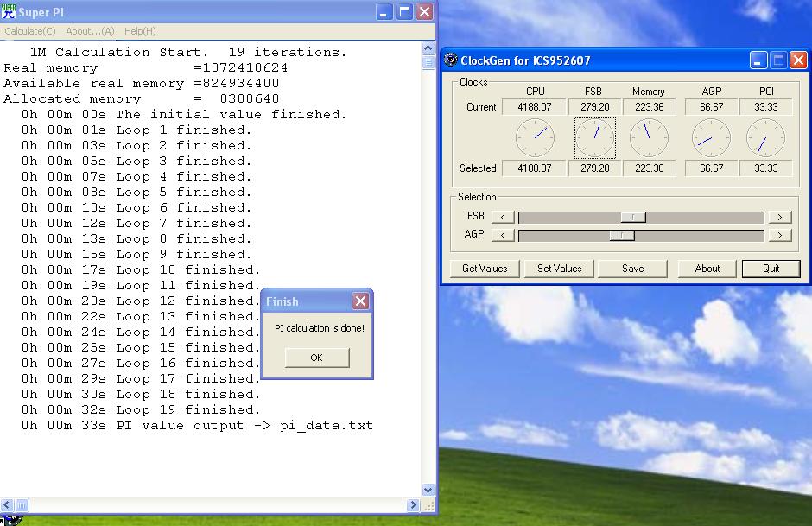Click the line "1M Calculation Start. 19 iterations."
This screenshot has width=812, height=526.
(188, 53)
